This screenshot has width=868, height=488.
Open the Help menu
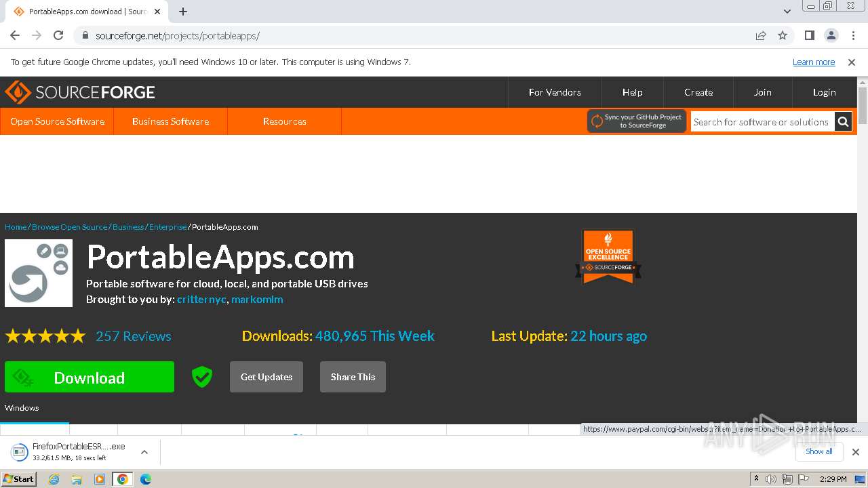(633, 92)
